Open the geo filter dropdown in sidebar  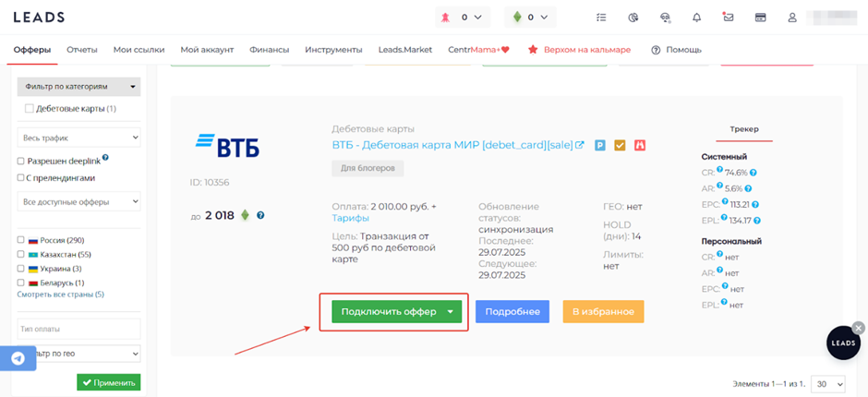coord(78,354)
